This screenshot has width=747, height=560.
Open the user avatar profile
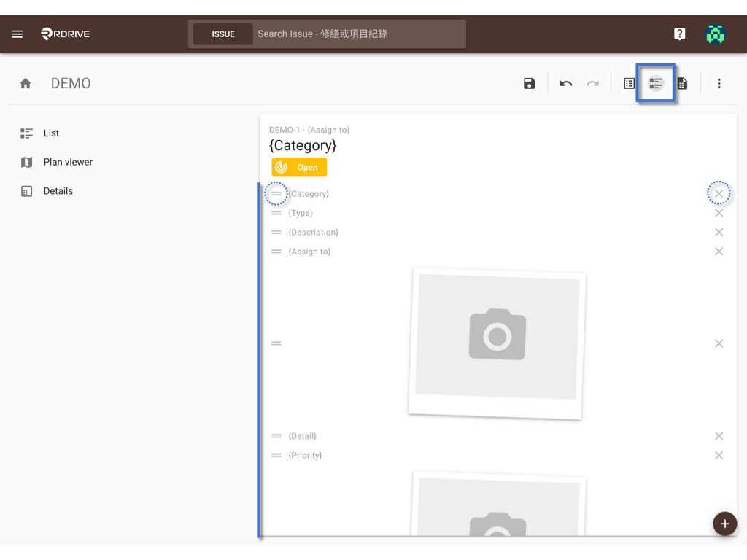[x=715, y=34]
